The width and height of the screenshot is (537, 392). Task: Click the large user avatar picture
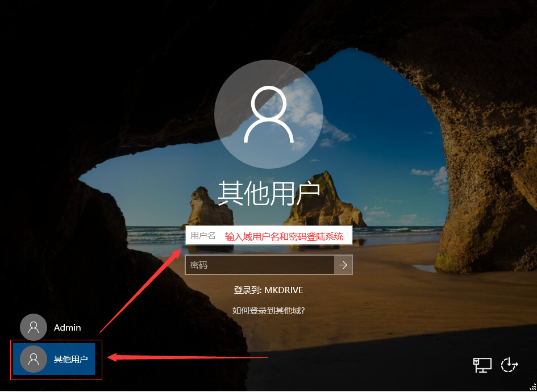coord(268,114)
